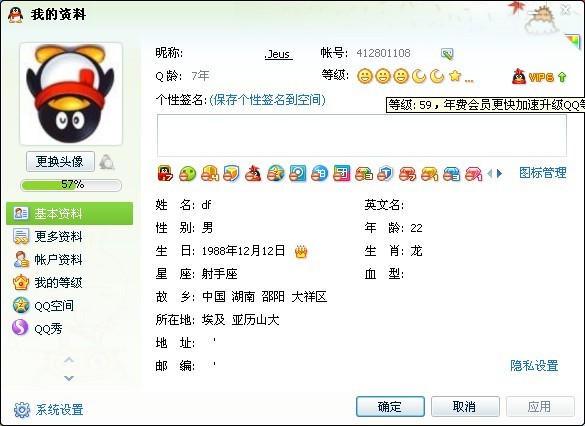This screenshot has width=585, height=426.
Task: Click the pink diamond service icon
Action: (473, 174)
